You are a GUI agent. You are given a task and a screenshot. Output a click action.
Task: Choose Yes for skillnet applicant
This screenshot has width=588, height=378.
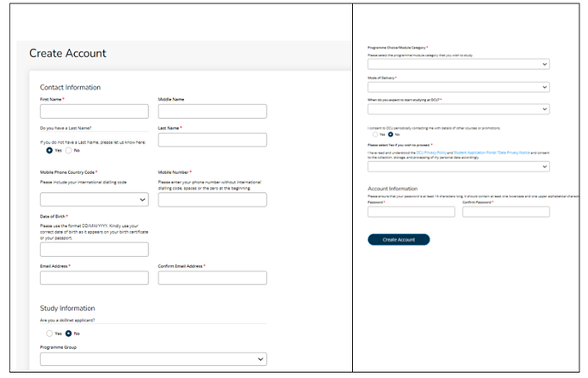click(50, 333)
